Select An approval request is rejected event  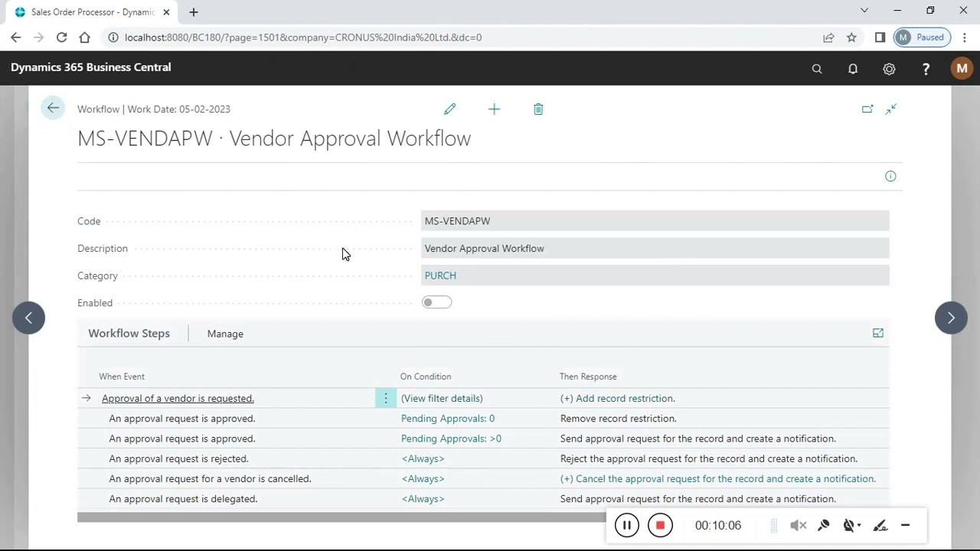click(178, 458)
